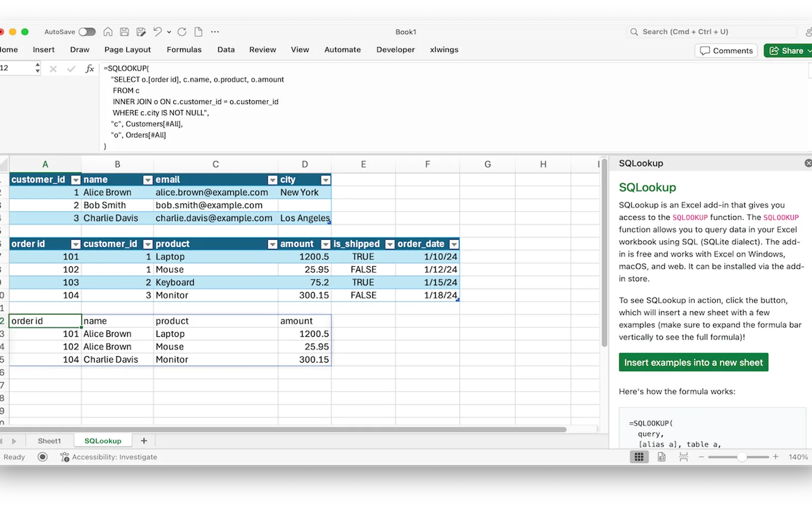Open the order id column filter dropdown
The height and width of the screenshot is (508, 812).
[x=76, y=244]
